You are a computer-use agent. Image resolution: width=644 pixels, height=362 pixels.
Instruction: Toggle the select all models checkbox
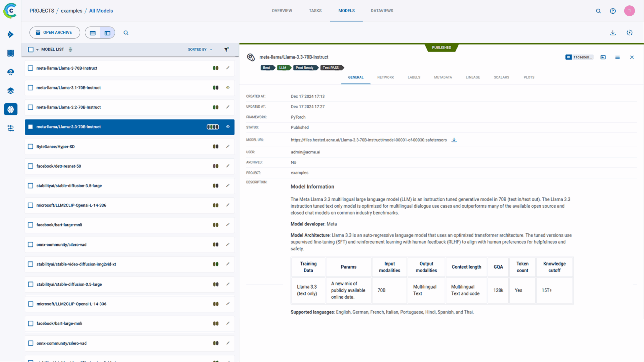(x=31, y=50)
